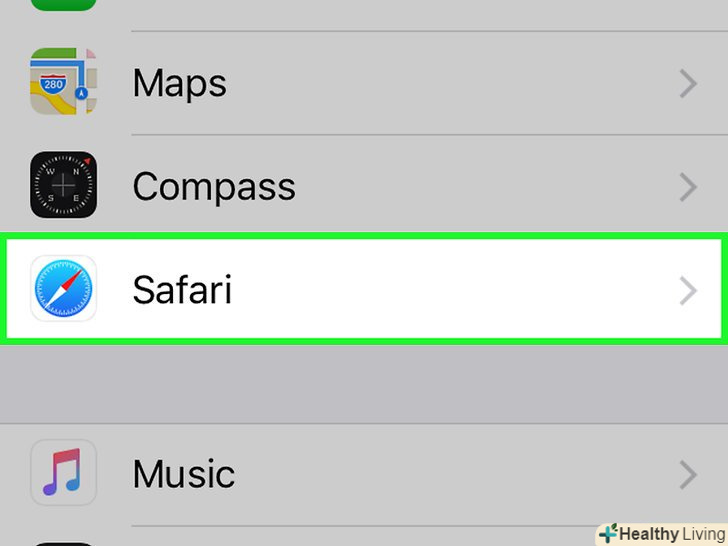This screenshot has width=728, height=546.
Task: Click the chevron on the Safari row
Action: point(688,291)
